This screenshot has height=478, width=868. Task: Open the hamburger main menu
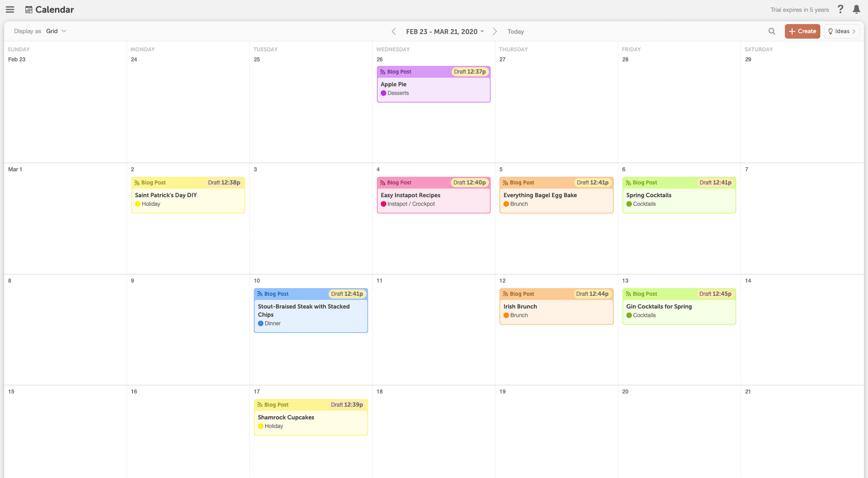click(10, 10)
